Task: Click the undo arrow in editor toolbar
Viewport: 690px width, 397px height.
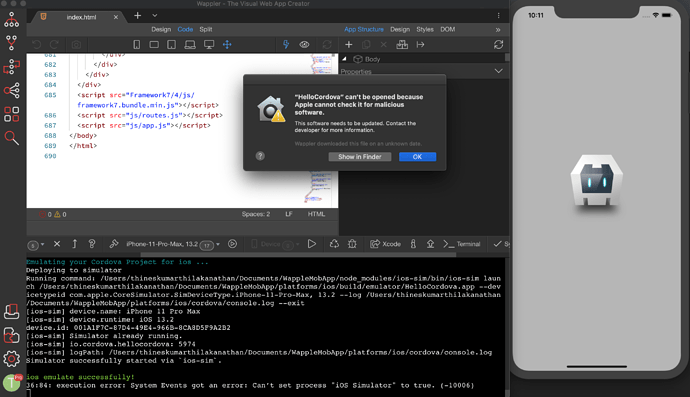Action: click(37, 44)
